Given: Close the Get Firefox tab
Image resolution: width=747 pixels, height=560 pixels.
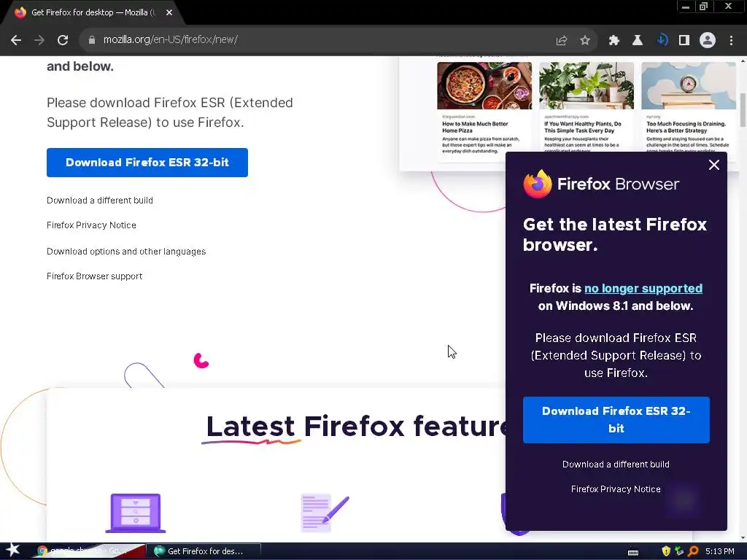Looking at the screenshot, I should point(169,12).
